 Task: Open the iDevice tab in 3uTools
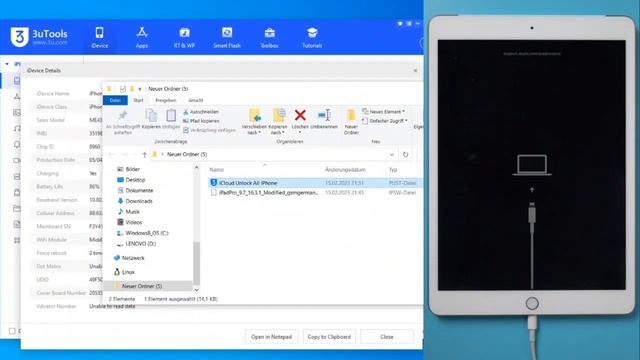click(100, 38)
